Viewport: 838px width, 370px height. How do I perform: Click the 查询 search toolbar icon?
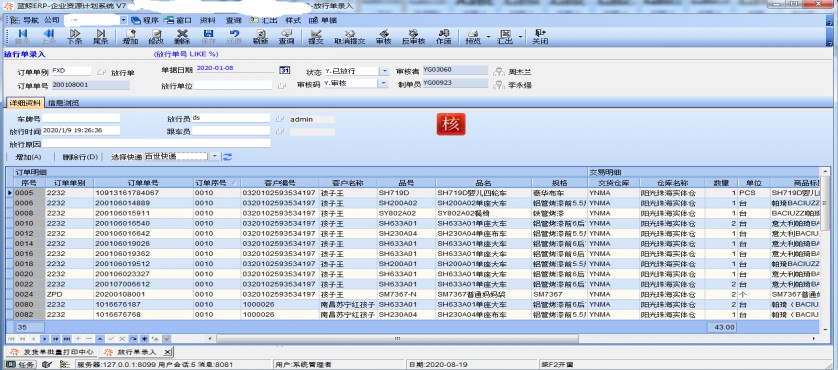pos(286,36)
